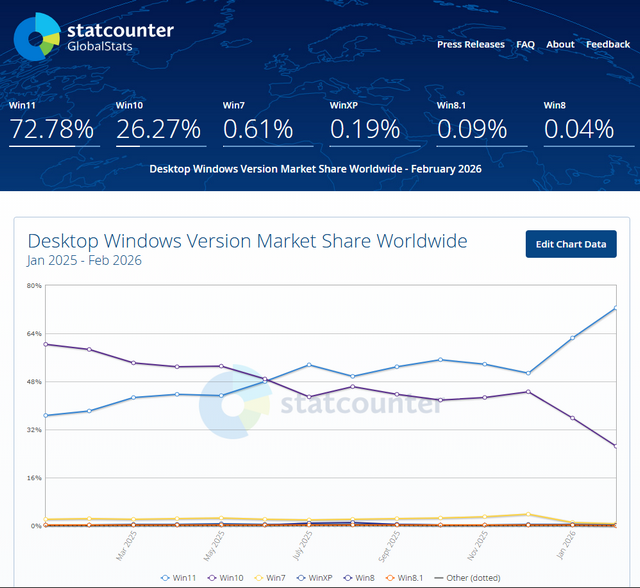Click the 16% y-axis label
This screenshot has height=588, width=640.
(34, 478)
